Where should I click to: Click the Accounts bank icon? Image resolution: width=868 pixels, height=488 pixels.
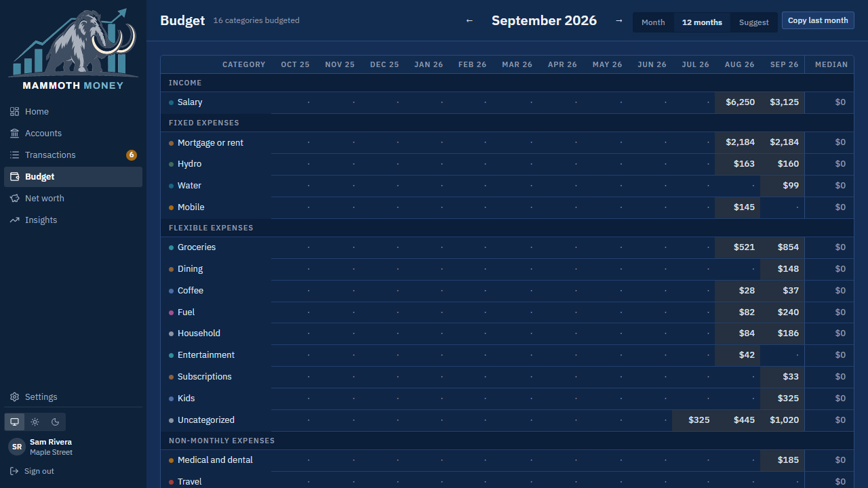pos(14,134)
